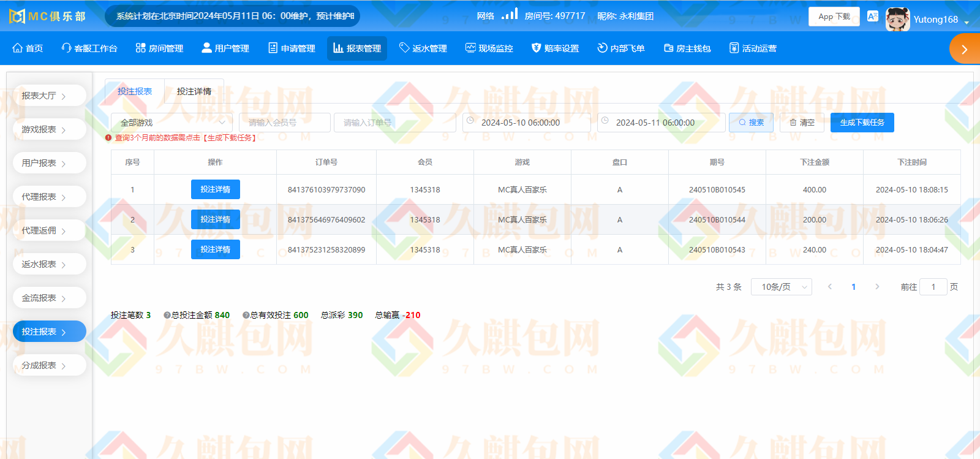Click the next page arrow in pagination
980x459 pixels.
(x=877, y=287)
